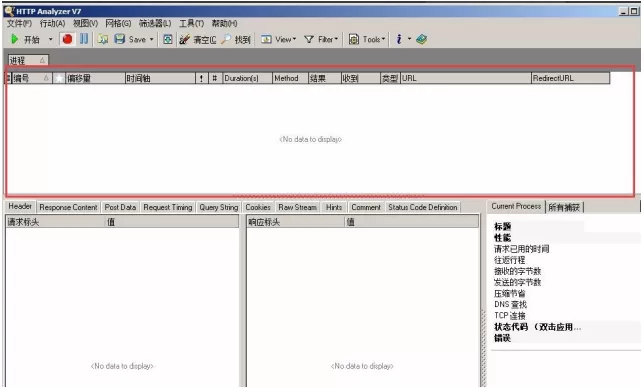Sort by the 偏移量 column header
644x388 pixels.
(x=95, y=78)
